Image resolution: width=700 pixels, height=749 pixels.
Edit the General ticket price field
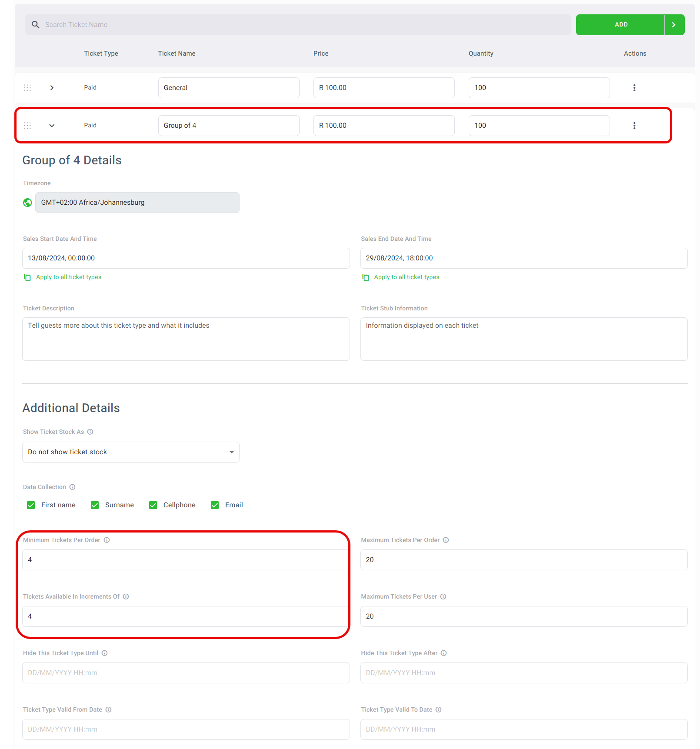pyautogui.click(x=384, y=88)
